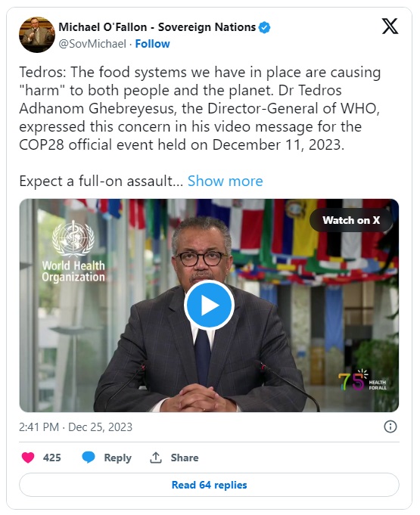Click the X logo icon
Screen dimensions: 420x515
pyautogui.click(x=390, y=26)
